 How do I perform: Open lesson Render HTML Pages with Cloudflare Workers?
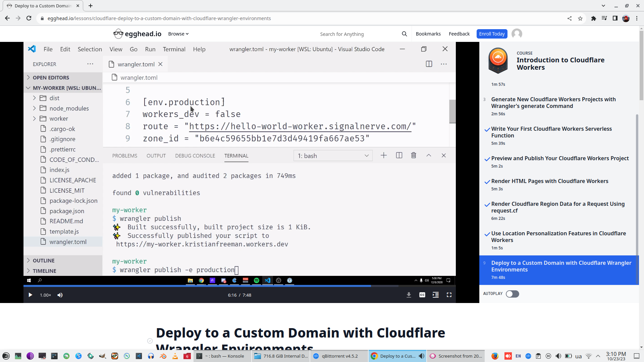click(x=549, y=181)
